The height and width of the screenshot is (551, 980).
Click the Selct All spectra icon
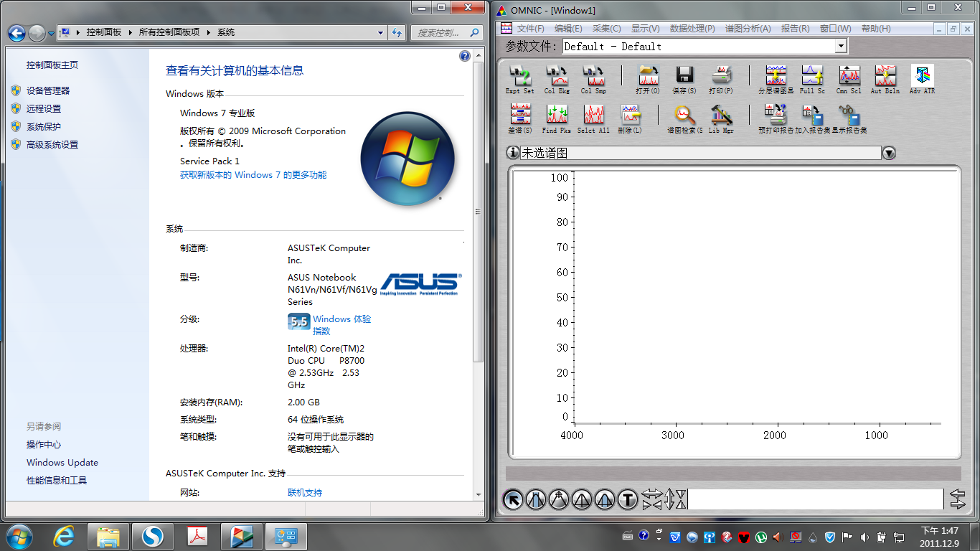593,118
